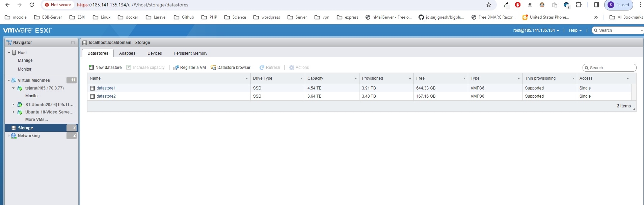This screenshot has height=205, width=644.
Task: Expand the Ubuntu 18-Video Server node
Action: coord(14,112)
